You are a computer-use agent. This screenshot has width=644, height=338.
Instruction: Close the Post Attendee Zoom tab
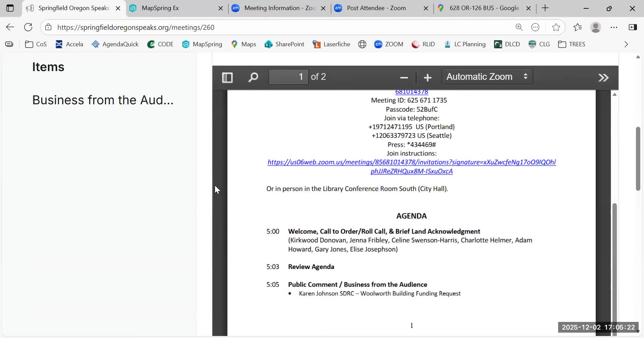pyautogui.click(x=426, y=8)
